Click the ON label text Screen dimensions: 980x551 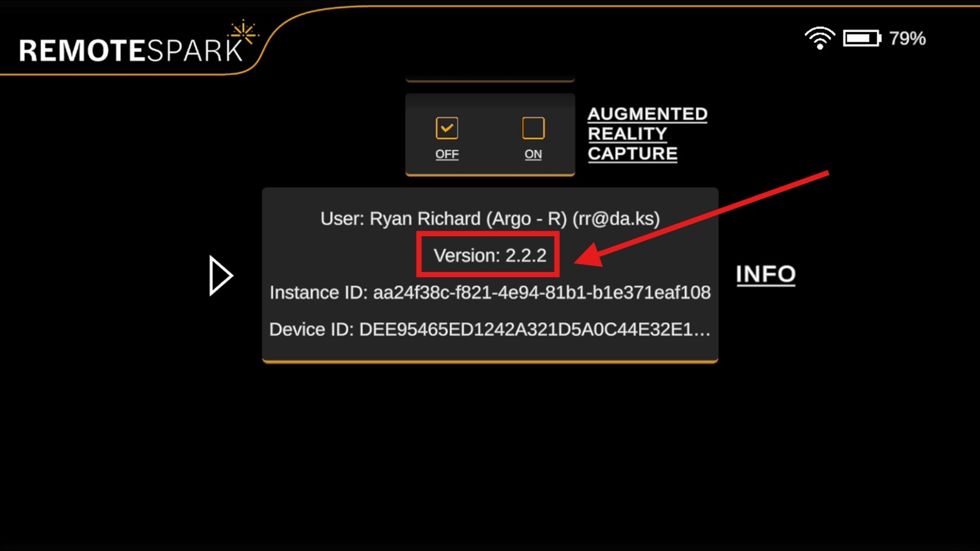click(x=533, y=154)
